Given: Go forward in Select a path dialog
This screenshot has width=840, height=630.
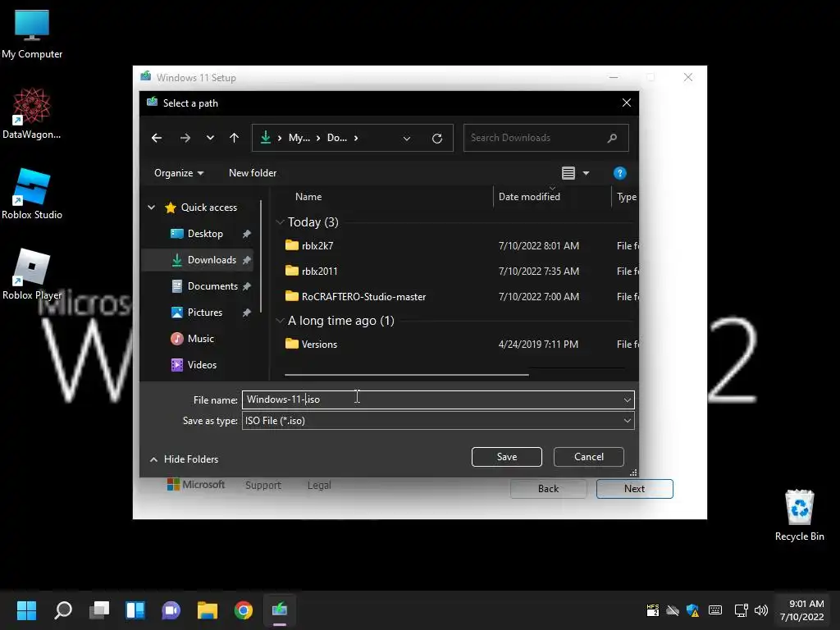Looking at the screenshot, I should [x=185, y=138].
